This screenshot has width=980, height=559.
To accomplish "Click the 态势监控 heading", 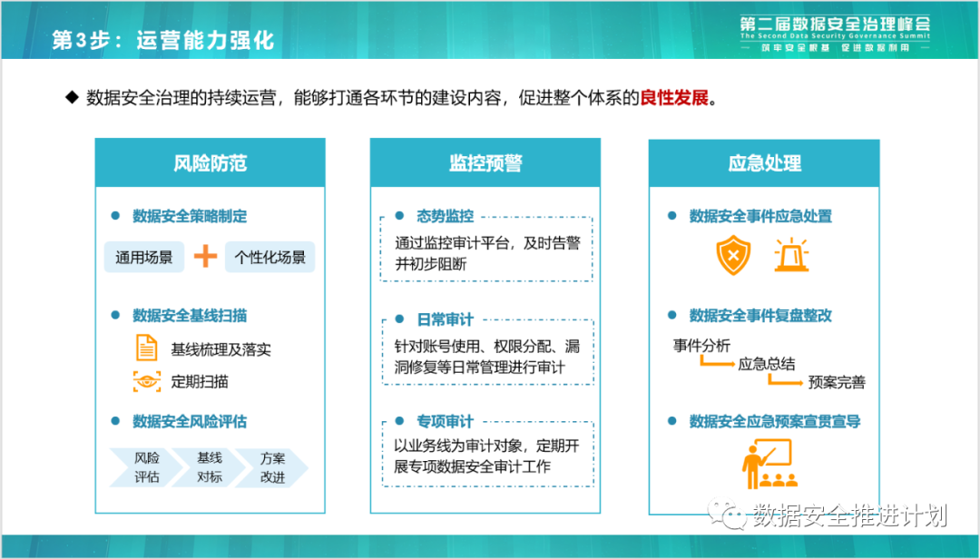I will [x=445, y=216].
